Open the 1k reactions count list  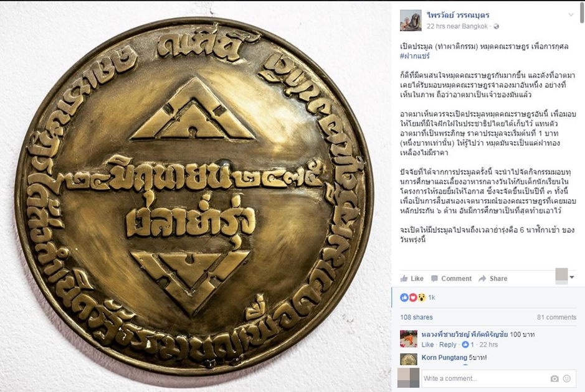pyautogui.click(x=432, y=297)
